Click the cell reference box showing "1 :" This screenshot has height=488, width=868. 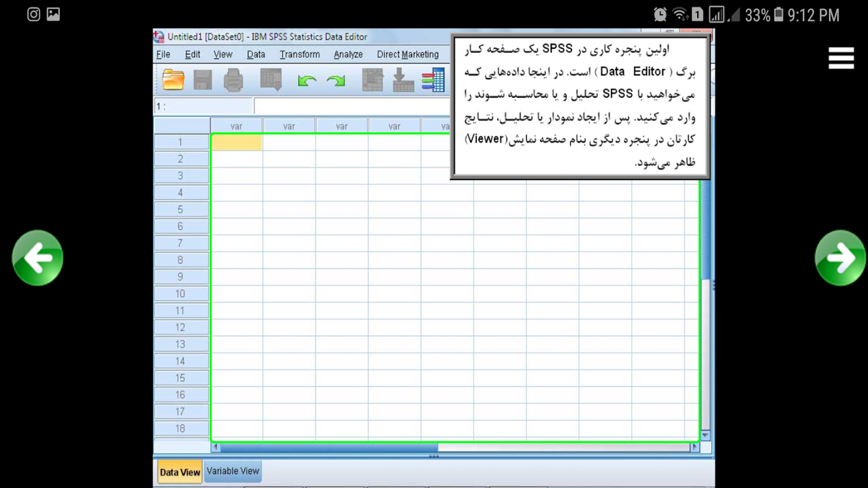[203, 107]
